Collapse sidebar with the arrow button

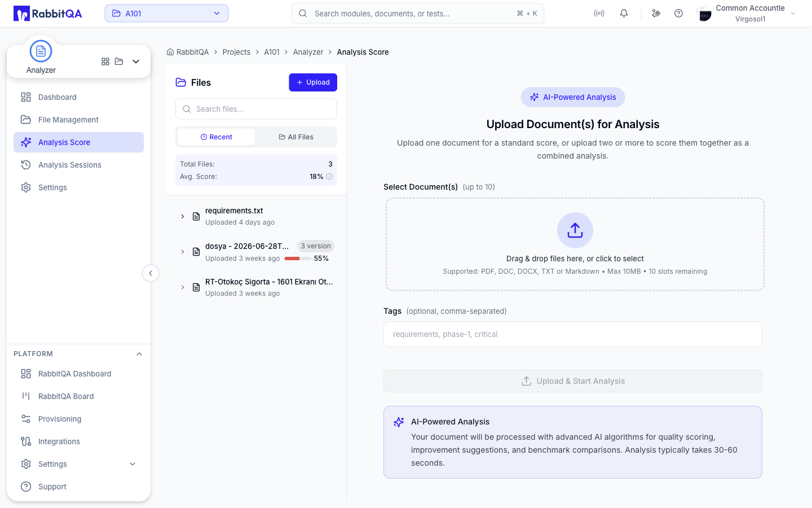pyautogui.click(x=151, y=273)
